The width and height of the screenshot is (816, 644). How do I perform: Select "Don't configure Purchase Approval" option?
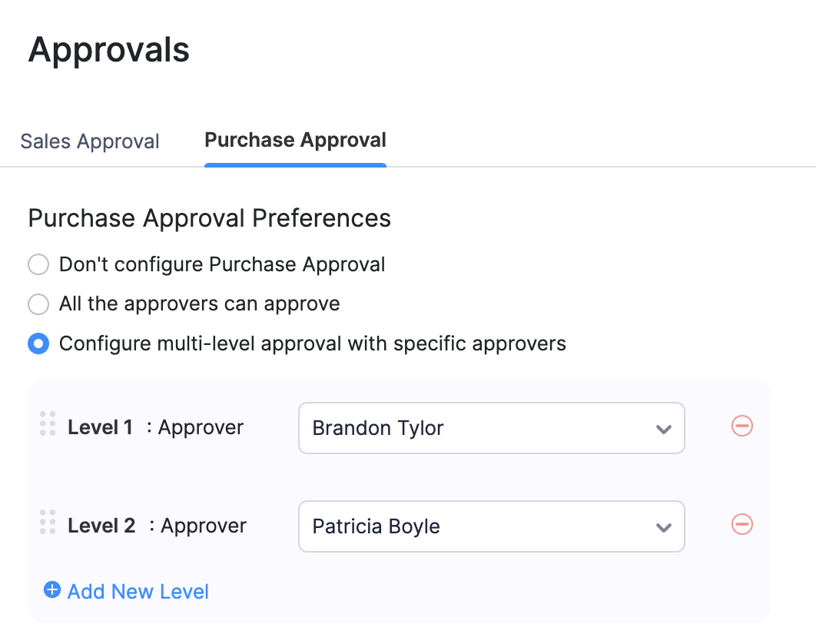(x=38, y=264)
